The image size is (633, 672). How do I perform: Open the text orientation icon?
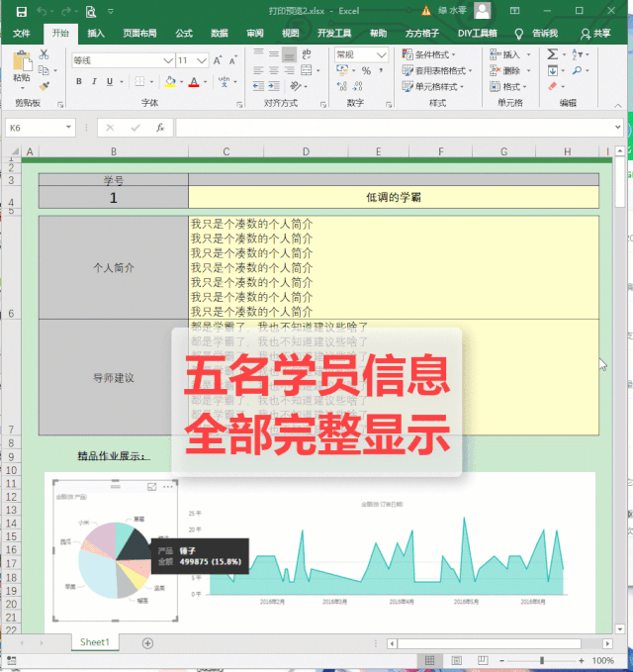(x=295, y=86)
